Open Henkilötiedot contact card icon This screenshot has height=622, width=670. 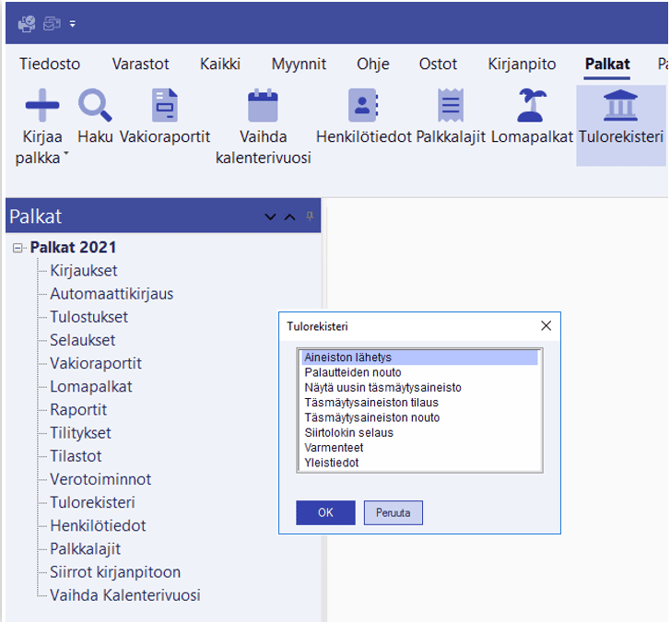(363, 106)
